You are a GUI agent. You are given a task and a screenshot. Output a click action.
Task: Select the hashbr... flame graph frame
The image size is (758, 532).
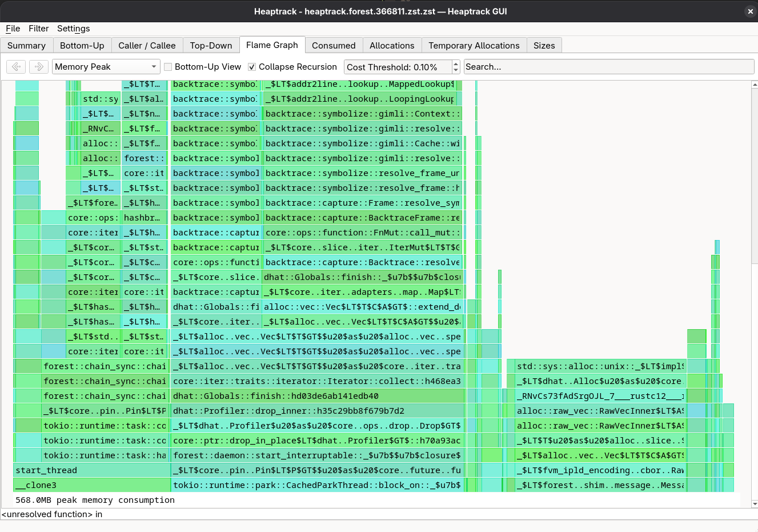coord(145,218)
